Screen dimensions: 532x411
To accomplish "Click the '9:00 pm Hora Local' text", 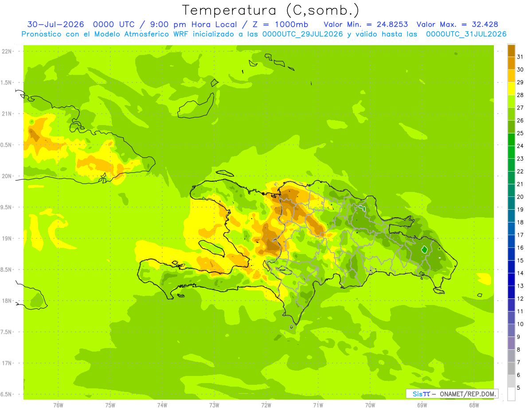I will [193, 24].
